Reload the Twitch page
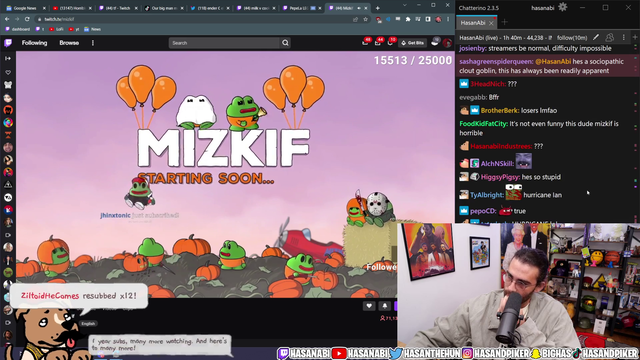The image size is (640, 360). [x=27, y=19]
